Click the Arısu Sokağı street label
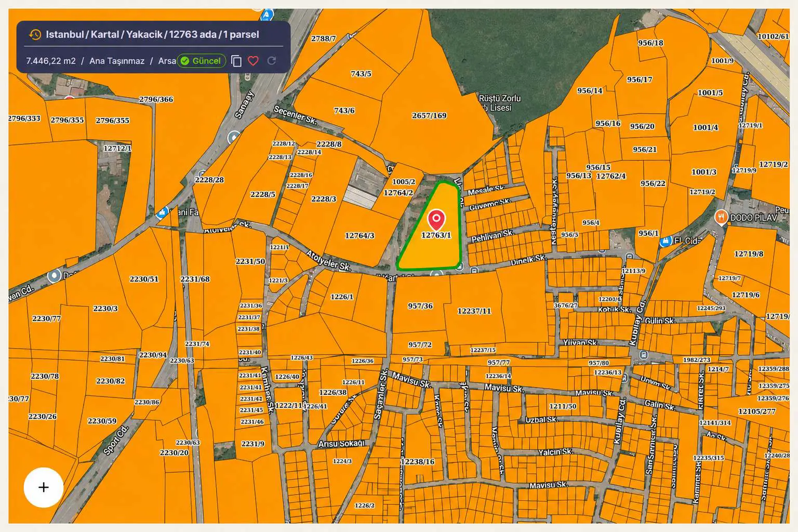This screenshot has width=798, height=532. pyautogui.click(x=341, y=444)
